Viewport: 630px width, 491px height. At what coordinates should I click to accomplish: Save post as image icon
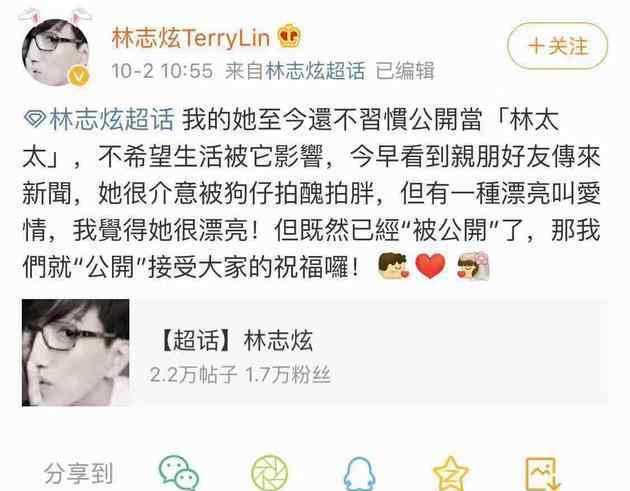pyautogui.click(x=543, y=473)
